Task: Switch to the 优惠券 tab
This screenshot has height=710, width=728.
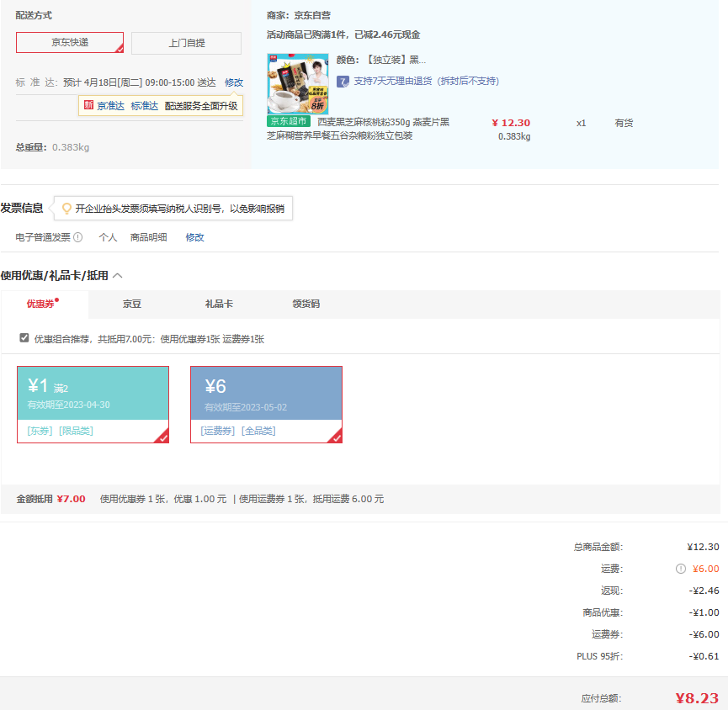Action: (x=45, y=304)
